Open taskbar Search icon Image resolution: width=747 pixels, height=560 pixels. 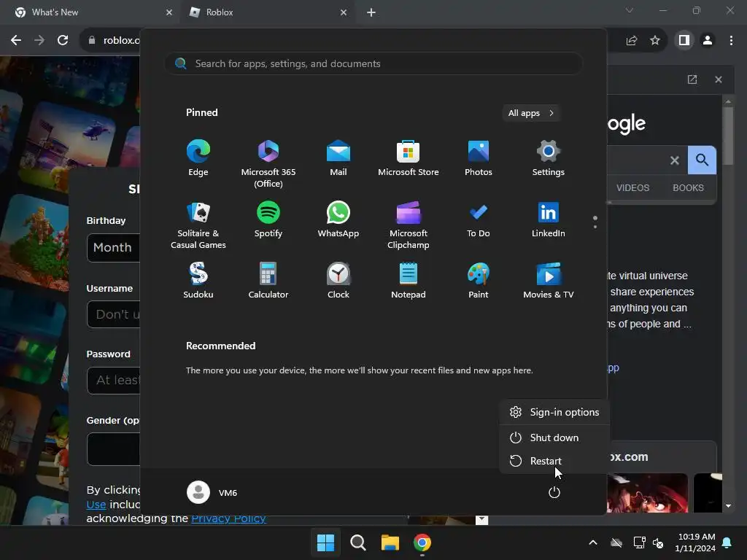357,542
